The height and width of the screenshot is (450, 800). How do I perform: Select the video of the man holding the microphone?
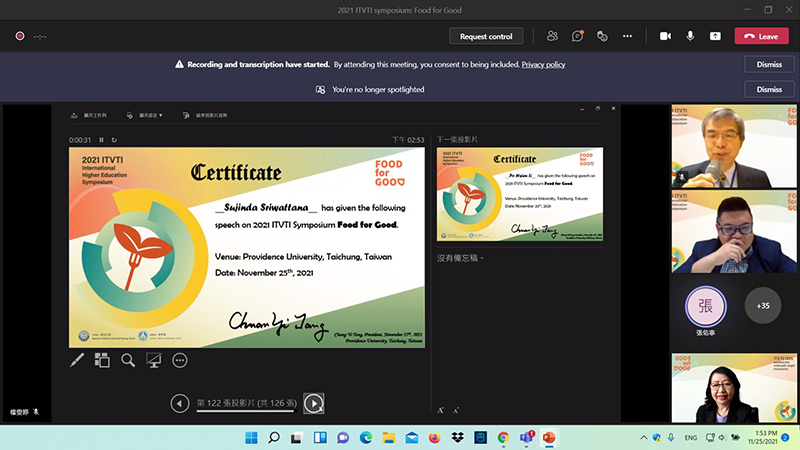734,146
